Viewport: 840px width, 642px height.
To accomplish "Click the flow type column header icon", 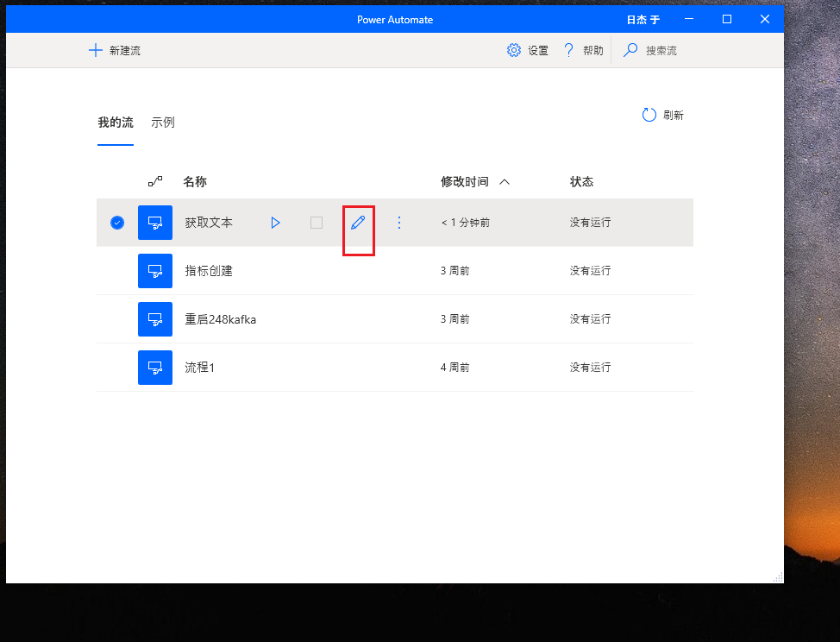I will pyautogui.click(x=155, y=182).
